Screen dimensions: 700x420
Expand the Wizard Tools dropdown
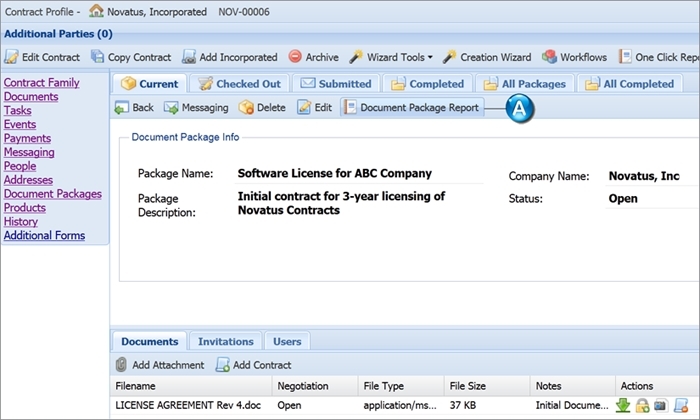(392, 57)
